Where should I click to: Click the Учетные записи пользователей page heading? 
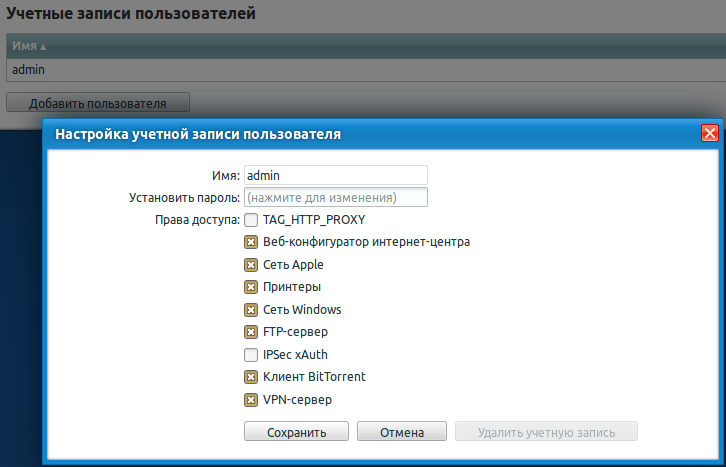(x=131, y=14)
